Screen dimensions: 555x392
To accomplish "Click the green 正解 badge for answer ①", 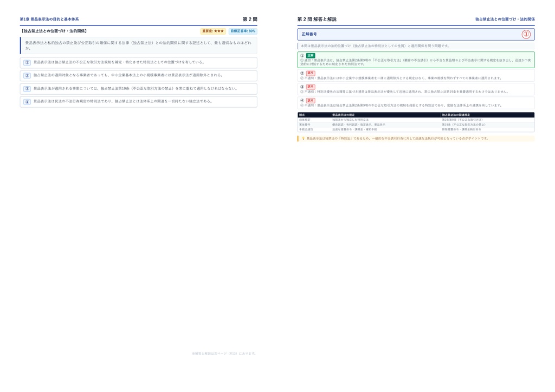I will pyautogui.click(x=311, y=55).
